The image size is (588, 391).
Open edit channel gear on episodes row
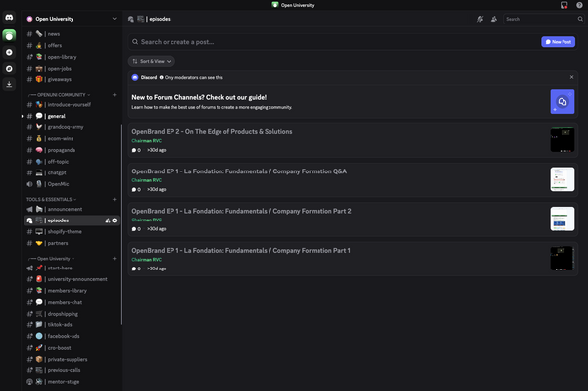point(115,220)
